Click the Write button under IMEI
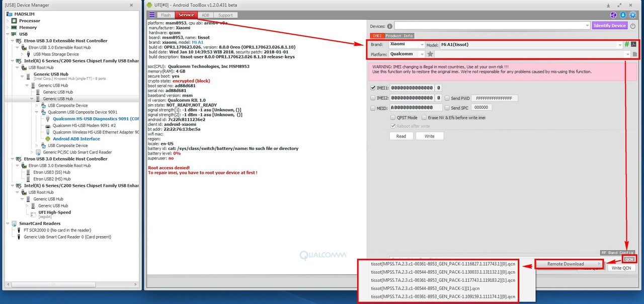Screen dimensions: 644x304 point(429,136)
